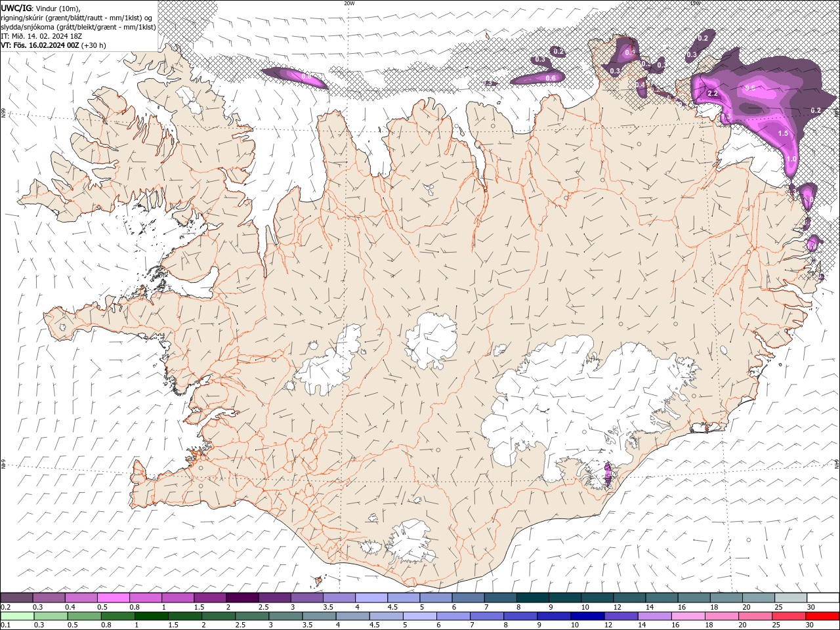
Task: Select the dark plum 0.2 swatch in top legend
Action: 16,598
